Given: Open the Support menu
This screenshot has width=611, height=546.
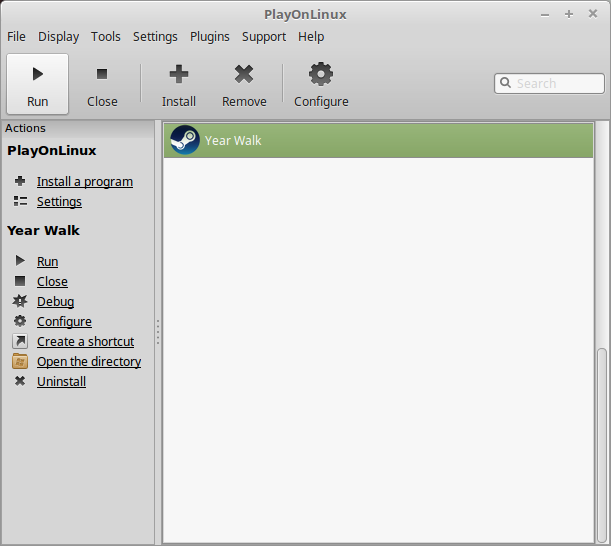Looking at the screenshot, I should pyautogui.click(x=264, y=37).
